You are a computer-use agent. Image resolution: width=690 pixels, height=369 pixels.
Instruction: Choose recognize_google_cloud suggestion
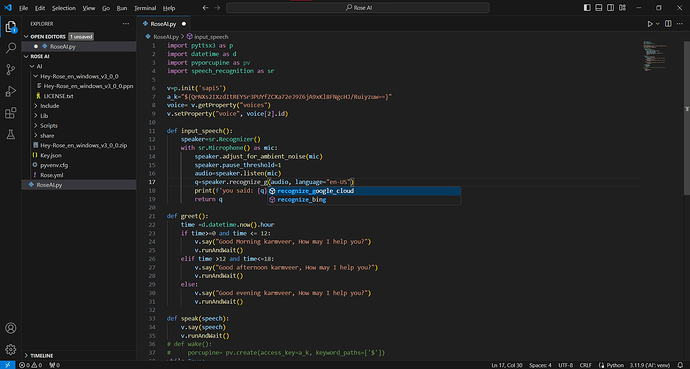[x=364, y=191]
